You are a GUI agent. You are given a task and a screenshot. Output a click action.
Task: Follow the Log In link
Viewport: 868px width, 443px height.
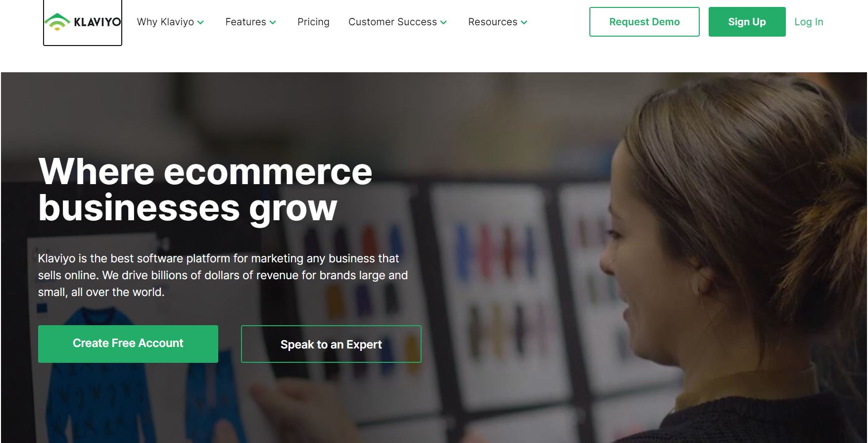tap(809, 22)
